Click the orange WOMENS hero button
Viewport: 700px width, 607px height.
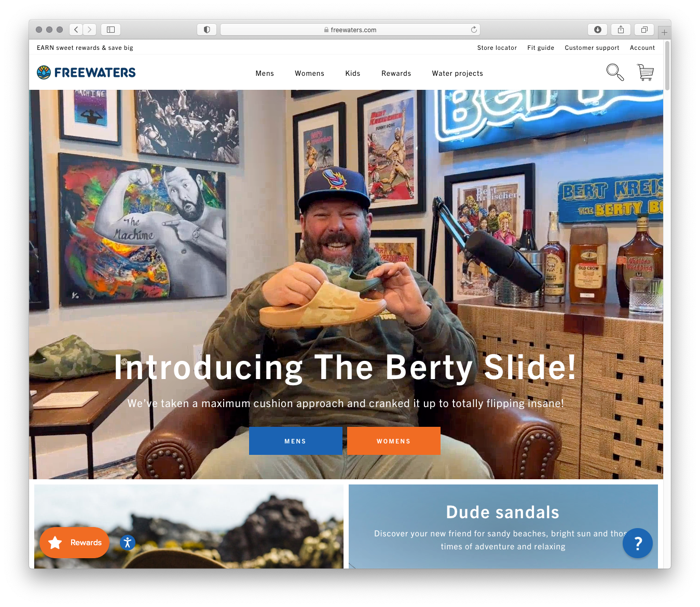(393, 441)
